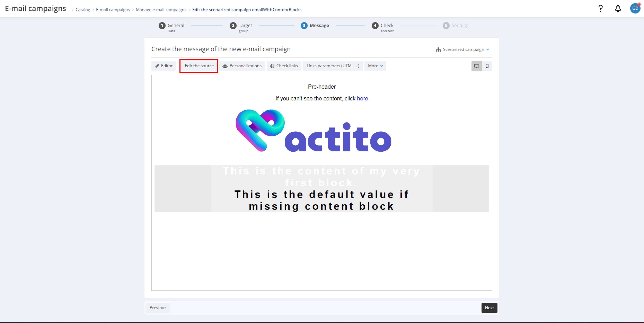The image size is (644, 323).
Task: Click 'This is the default value' block text
Action: [x=322, y=200]
